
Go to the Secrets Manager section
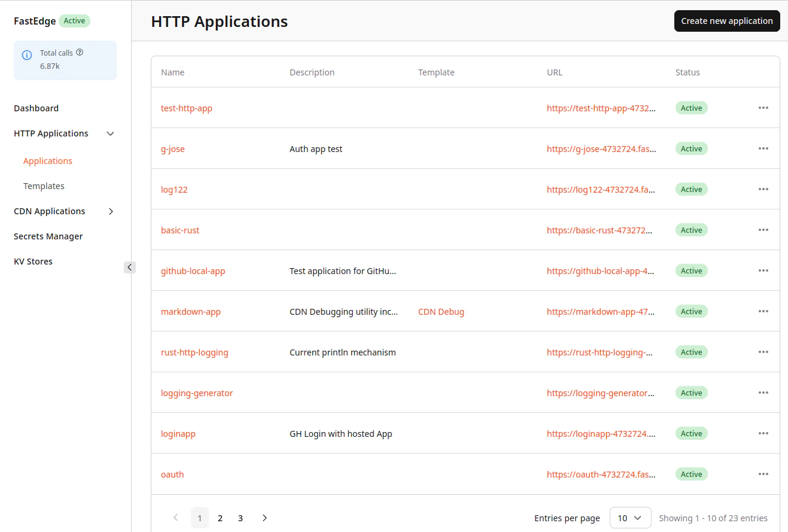48,236
